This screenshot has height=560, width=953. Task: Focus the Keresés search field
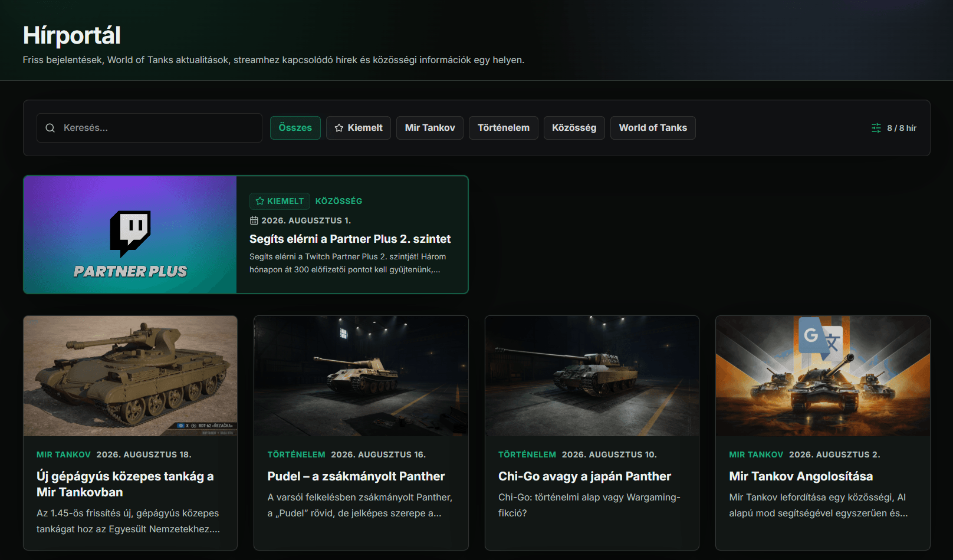pyautogui.click(x=149, y=128)
